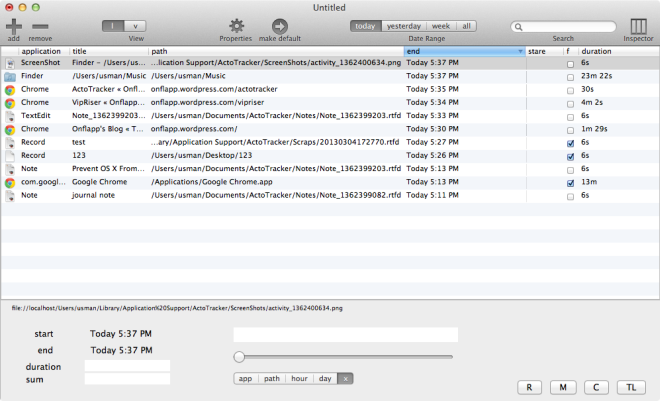Click the remove minus icon

[40, 27]
